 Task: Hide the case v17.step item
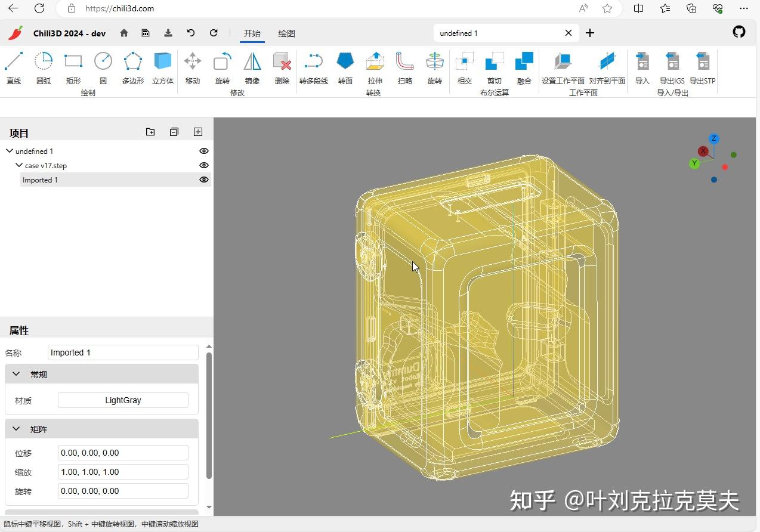(x=203, y=165)
